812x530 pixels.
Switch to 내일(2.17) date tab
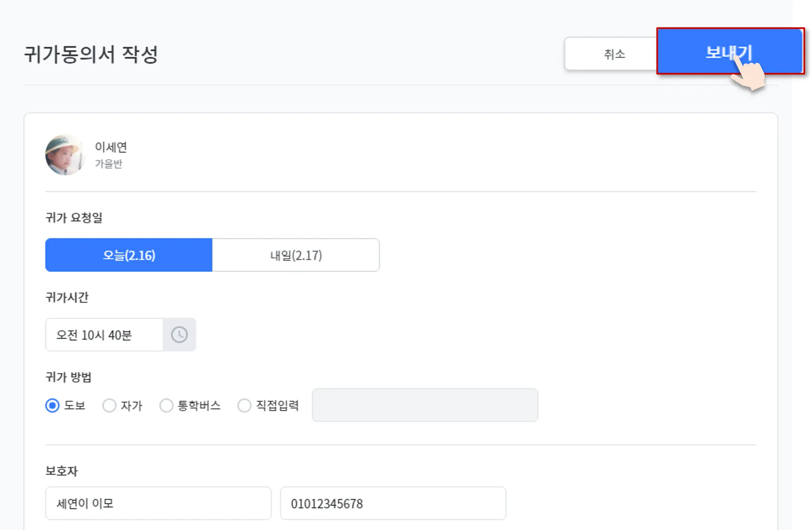coord(296,255)
